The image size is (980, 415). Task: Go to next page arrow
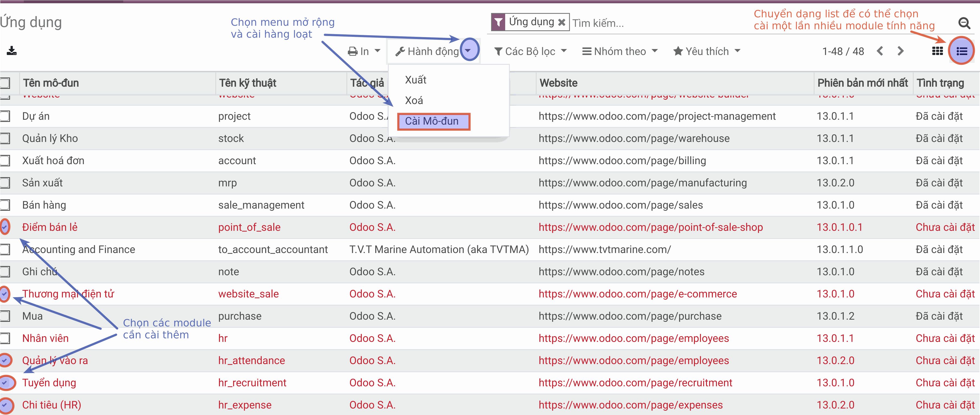coord(900,51)
